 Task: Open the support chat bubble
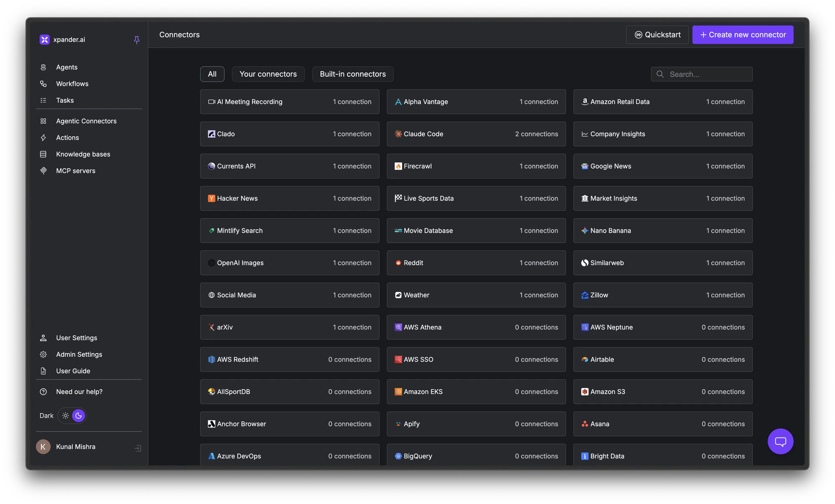(x=780, y=441)
